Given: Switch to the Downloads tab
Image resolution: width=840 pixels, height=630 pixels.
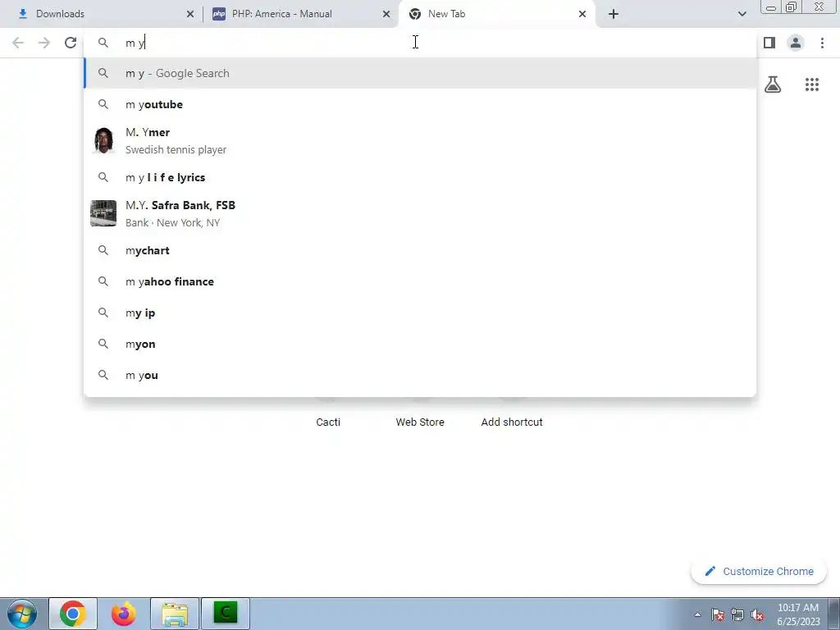Looking at the screenshot, I should (x=102, y=14).
